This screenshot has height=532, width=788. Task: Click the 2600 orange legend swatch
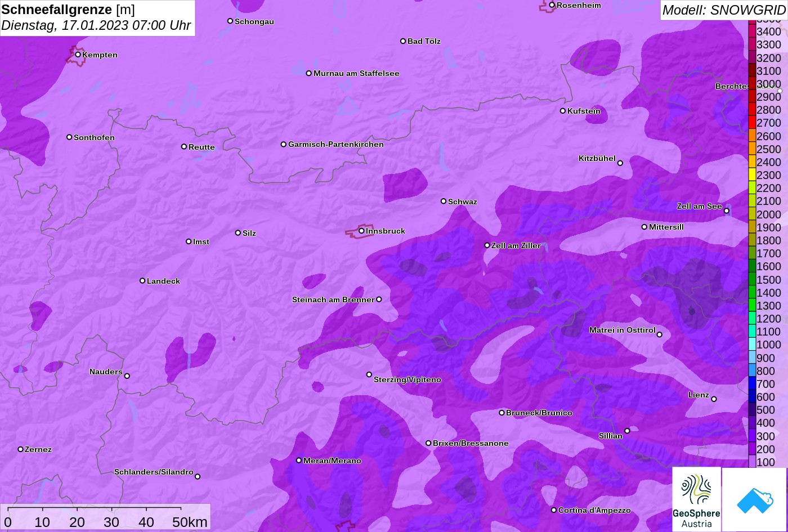click(752, 135)
